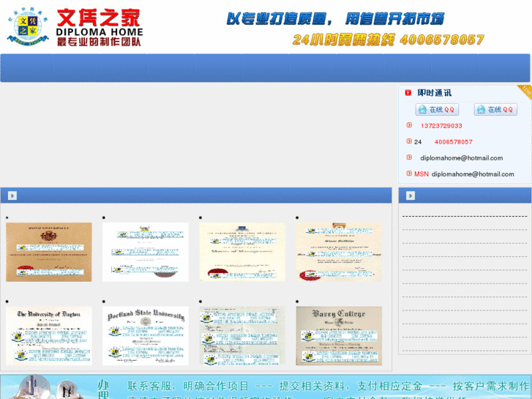Open The University of Dayton diploma thumbnail
This screenshot has height=399, width=532.
pos(49,336)
